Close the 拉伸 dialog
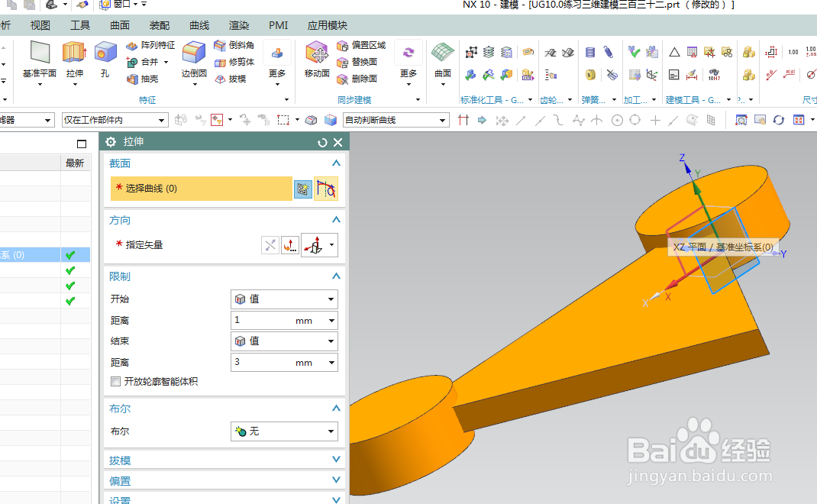The width and height of the screenshot is (817, 504). click(337, 142)
